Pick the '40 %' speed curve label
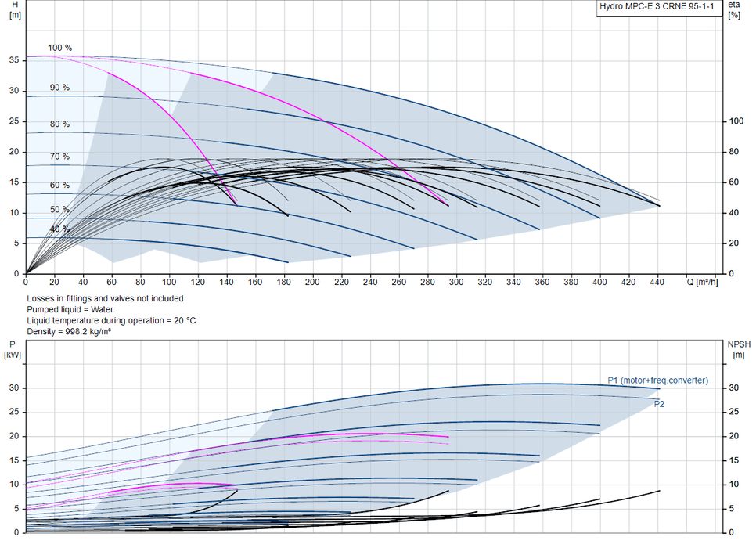756x548 pixels. (59, 229)
